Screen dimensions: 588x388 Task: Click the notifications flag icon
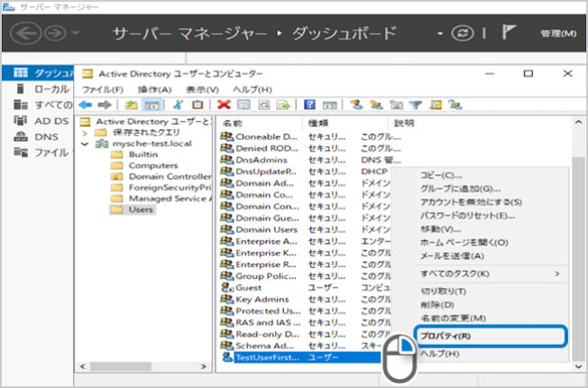point(509,32)
